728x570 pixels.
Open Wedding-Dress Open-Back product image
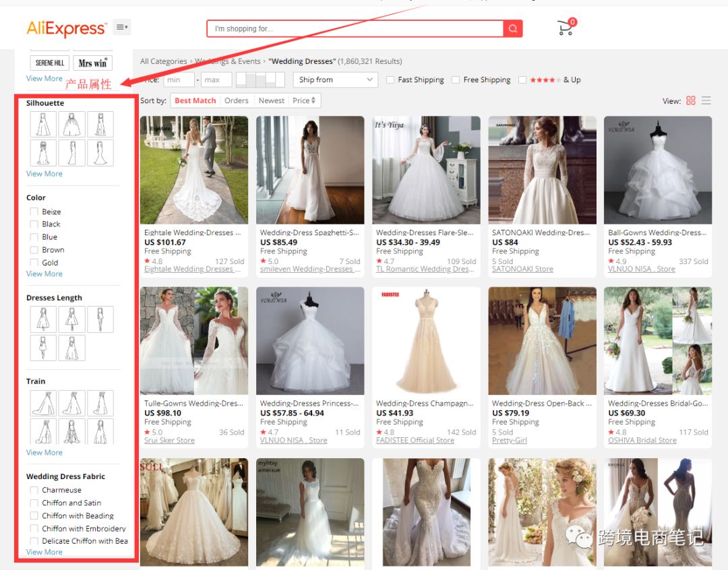(x=542, y=341)
